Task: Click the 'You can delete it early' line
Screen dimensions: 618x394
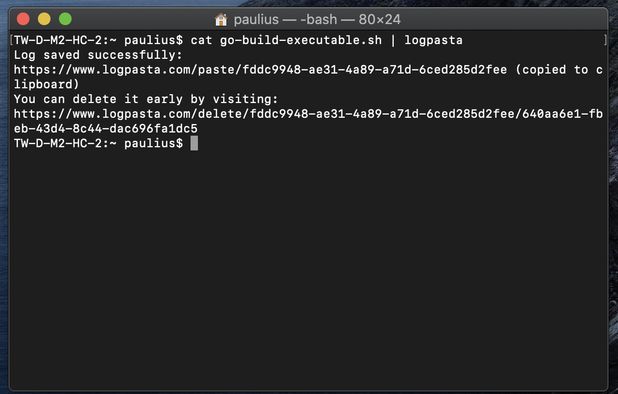Action: tap(146, 99)
